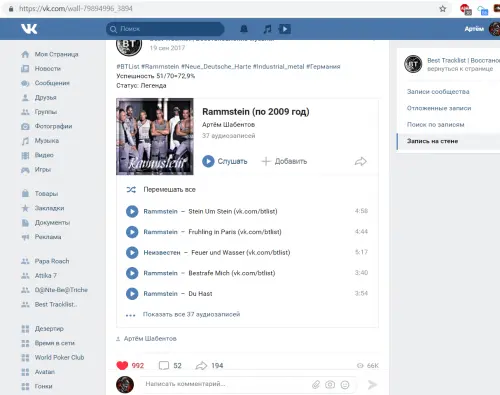Open Attika 7 group shortcut
Viewport: 500px width, 395px height.
point(39,275)
